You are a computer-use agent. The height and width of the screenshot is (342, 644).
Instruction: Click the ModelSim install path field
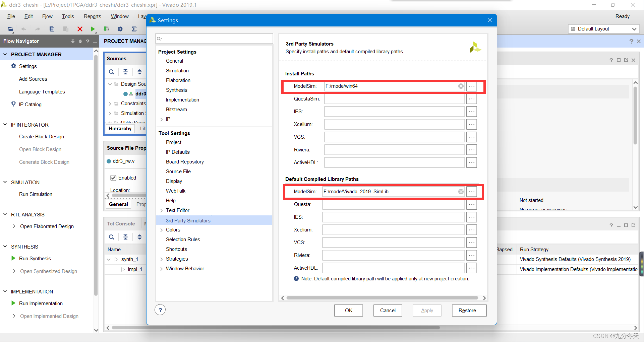tap(394, 86)
